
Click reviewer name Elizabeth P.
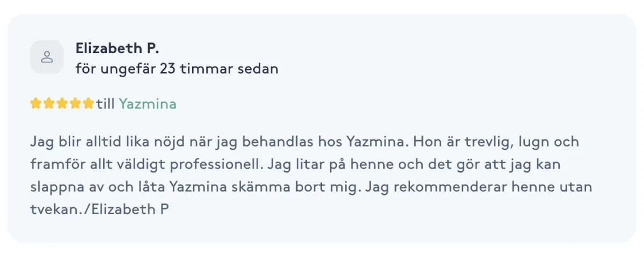(x=117, y=48)
